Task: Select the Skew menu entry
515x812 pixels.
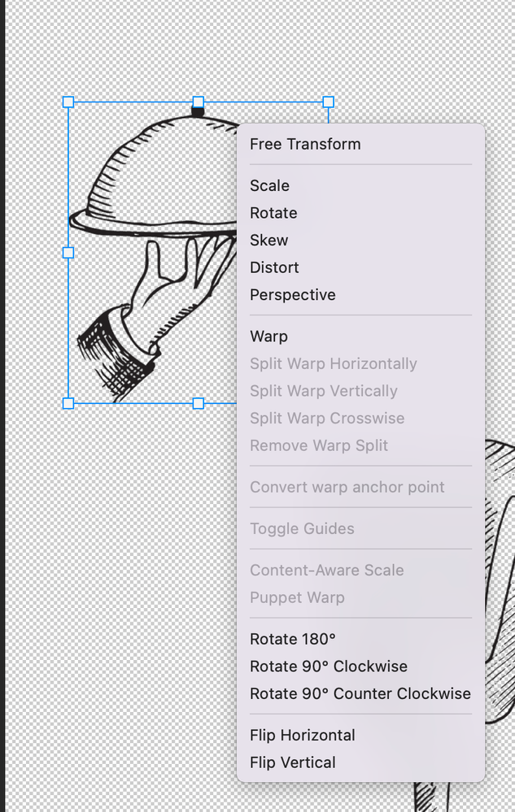Action: click(269, 241)
